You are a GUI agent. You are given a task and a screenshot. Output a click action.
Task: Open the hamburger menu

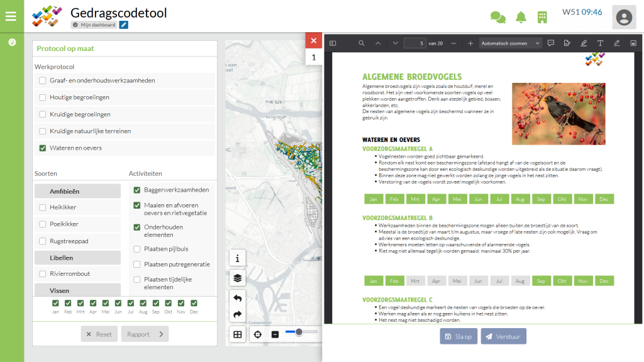coord(11,17)
